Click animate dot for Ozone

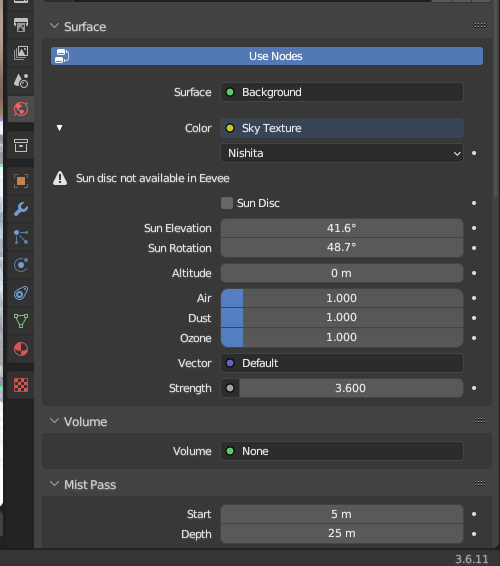pyautogui.click(x=474, y=338)
